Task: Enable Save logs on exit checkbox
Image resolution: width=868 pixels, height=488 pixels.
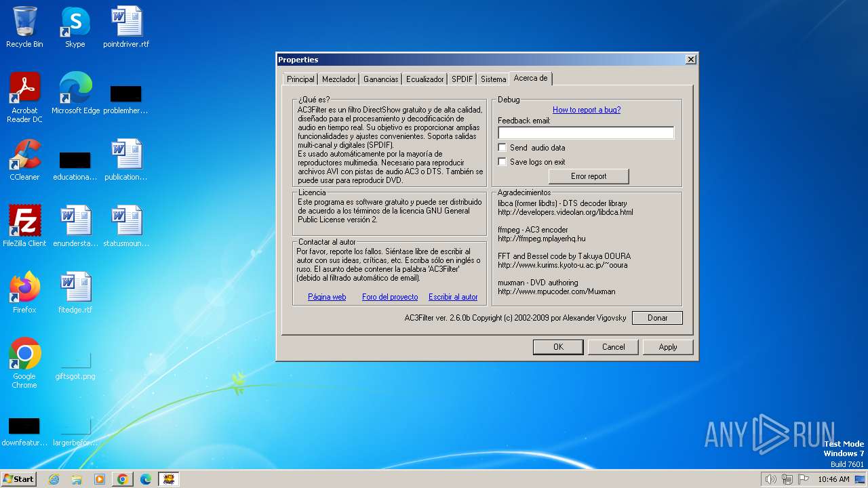Action: click(502, 161)
